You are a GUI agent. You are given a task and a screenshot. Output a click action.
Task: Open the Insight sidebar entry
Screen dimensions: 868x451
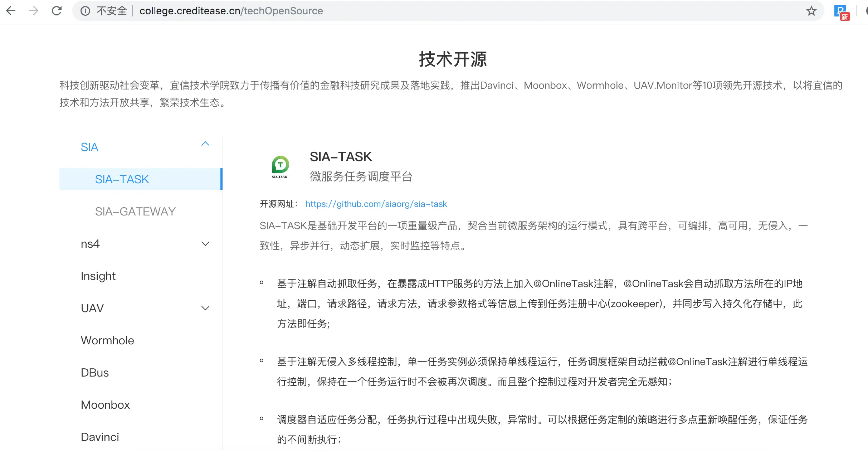98,276
